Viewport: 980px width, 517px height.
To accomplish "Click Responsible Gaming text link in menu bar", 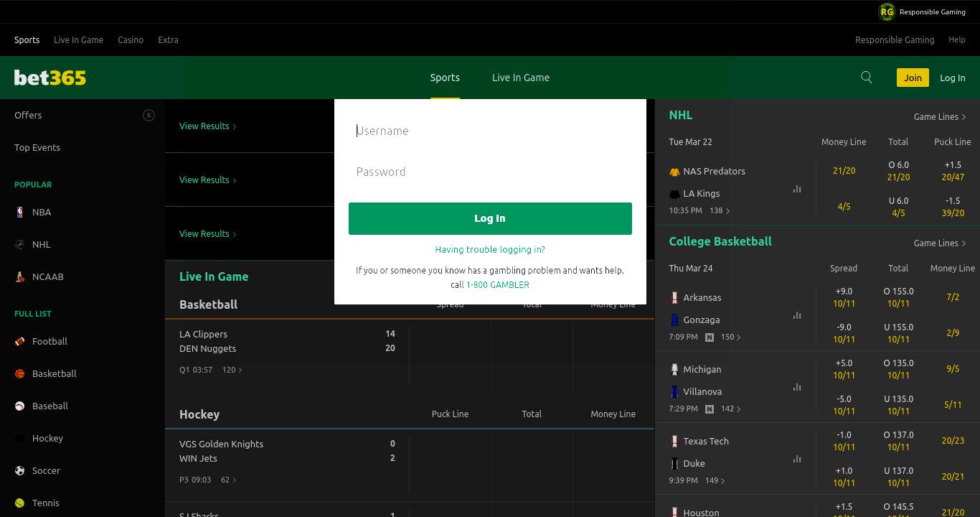I will click(x=895, y=39).
